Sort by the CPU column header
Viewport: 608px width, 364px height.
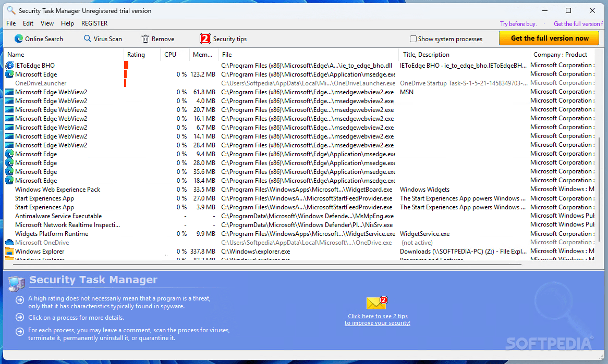click(x=175, y=55)
